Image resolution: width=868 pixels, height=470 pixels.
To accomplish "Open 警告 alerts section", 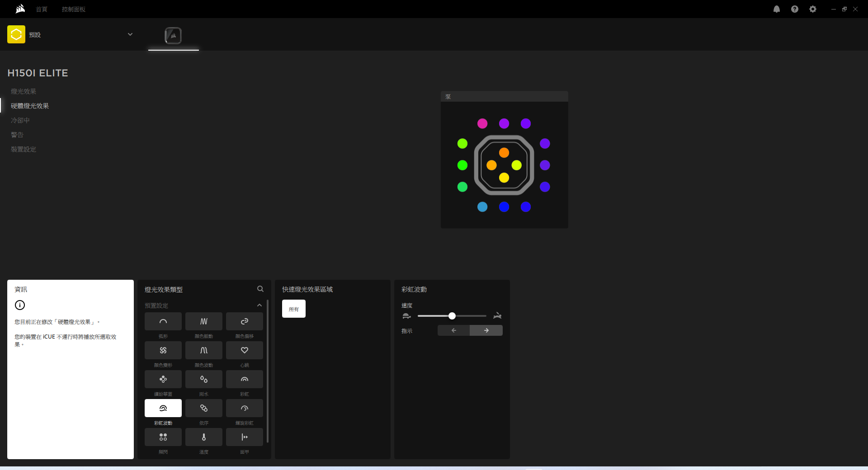I will pos(17,135).
